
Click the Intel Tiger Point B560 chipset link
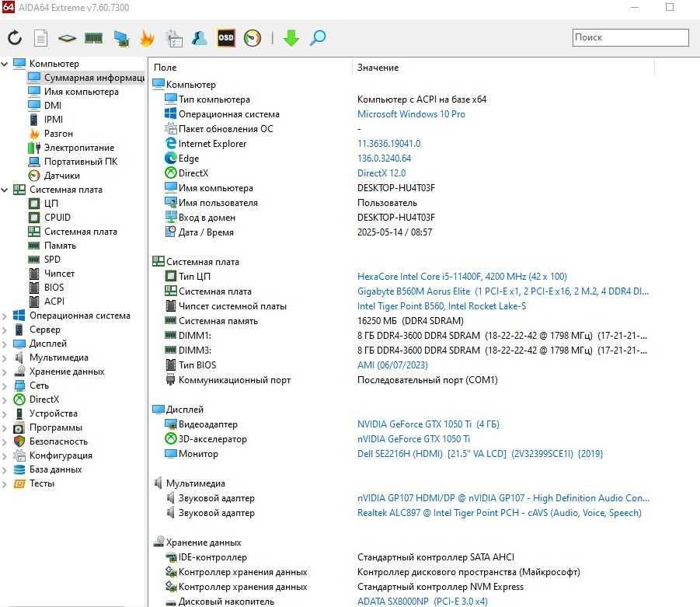441,306
